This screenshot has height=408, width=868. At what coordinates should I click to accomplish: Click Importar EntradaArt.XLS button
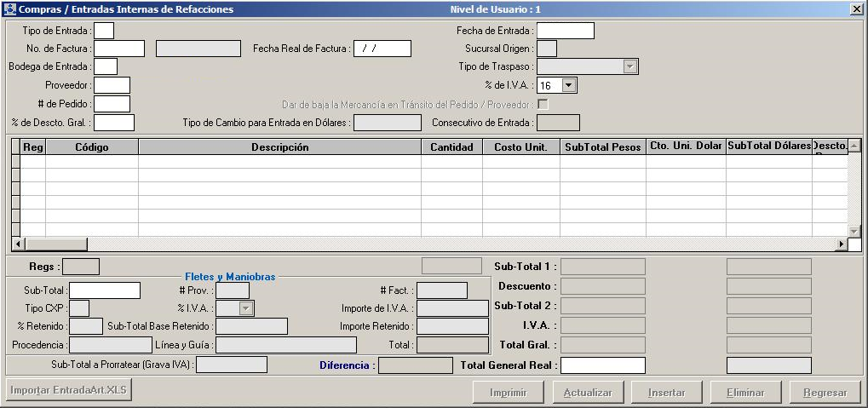(x=67, y=391)
